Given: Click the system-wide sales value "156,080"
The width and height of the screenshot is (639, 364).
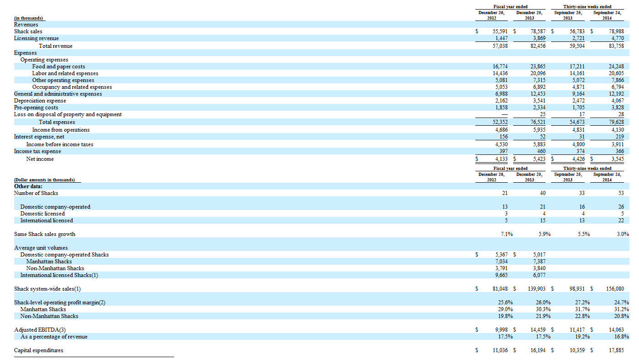Looking at the screenshot, I should point(615,289).
